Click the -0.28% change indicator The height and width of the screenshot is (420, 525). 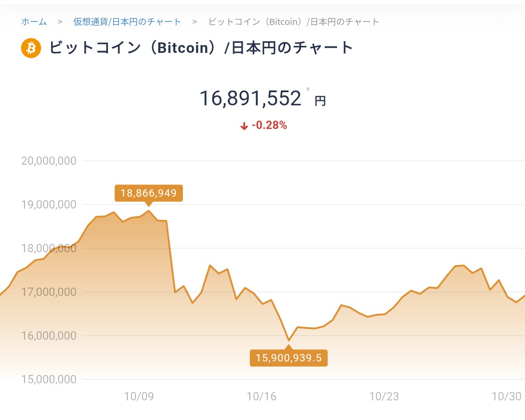click(269, 126)
